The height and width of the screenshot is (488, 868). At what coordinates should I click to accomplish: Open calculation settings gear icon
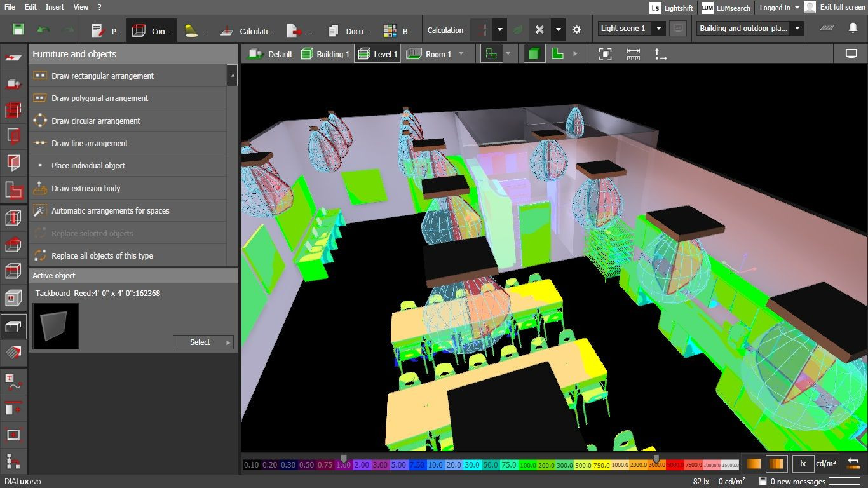tap(576, 30)
